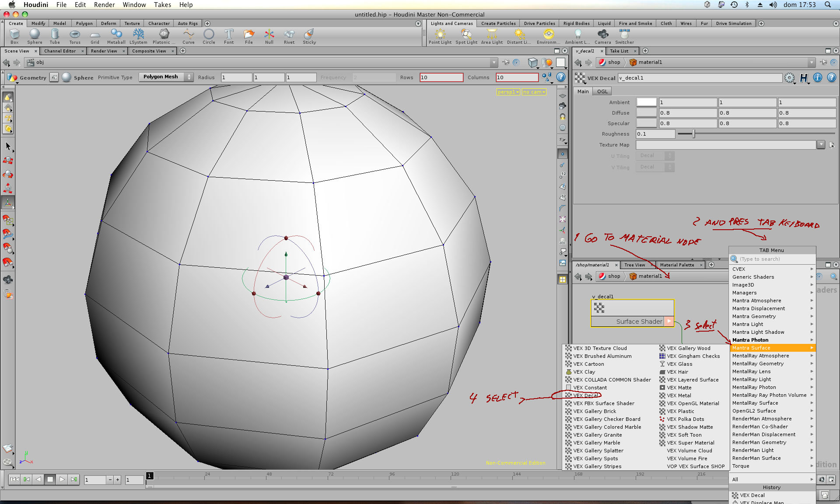Image resolution: width=840 pixels, height=504 pixels.
Task: Click the Switcher shelf tool
Action: coord(624,36)
